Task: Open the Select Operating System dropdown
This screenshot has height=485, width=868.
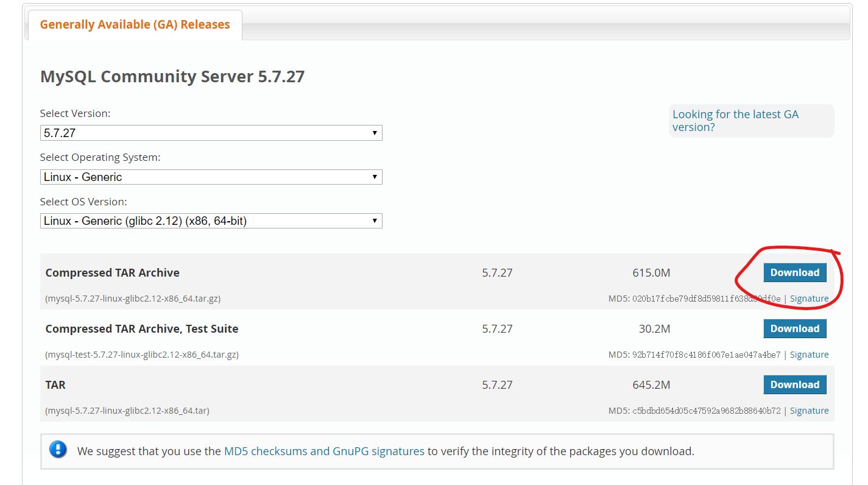Action: click(211, 177)
